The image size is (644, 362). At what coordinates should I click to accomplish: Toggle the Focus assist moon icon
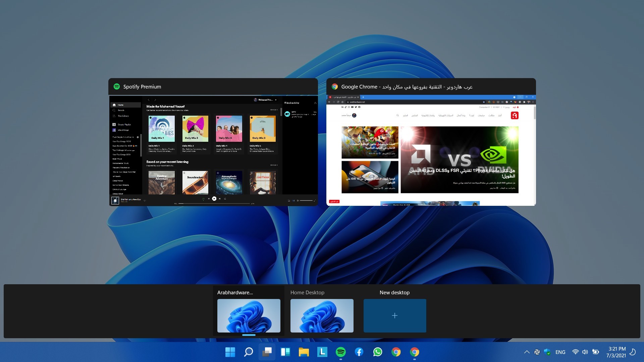(633, 352)
